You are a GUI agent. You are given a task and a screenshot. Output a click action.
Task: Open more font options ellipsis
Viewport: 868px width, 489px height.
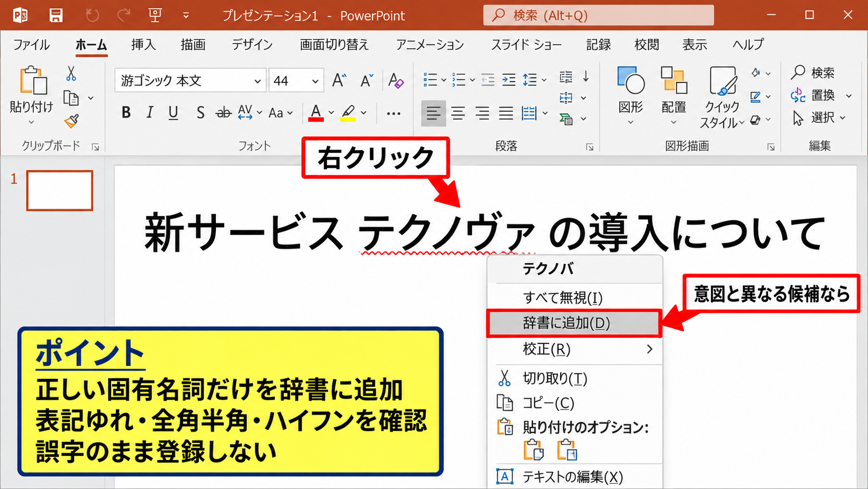tap(394, 113)
